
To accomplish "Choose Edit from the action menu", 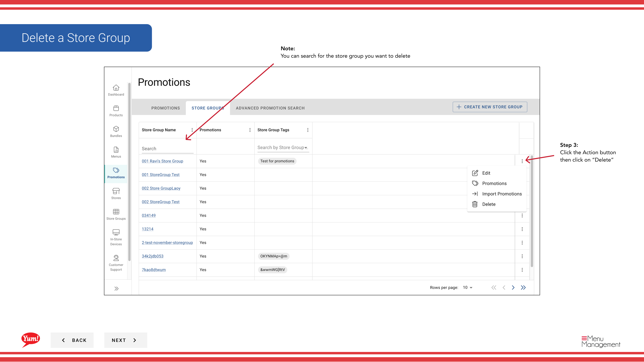I will point(497,173).
